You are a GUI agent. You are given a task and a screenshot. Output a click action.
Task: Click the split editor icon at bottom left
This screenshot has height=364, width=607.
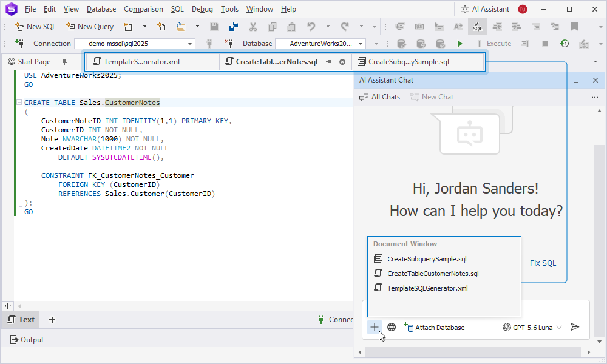8,306
